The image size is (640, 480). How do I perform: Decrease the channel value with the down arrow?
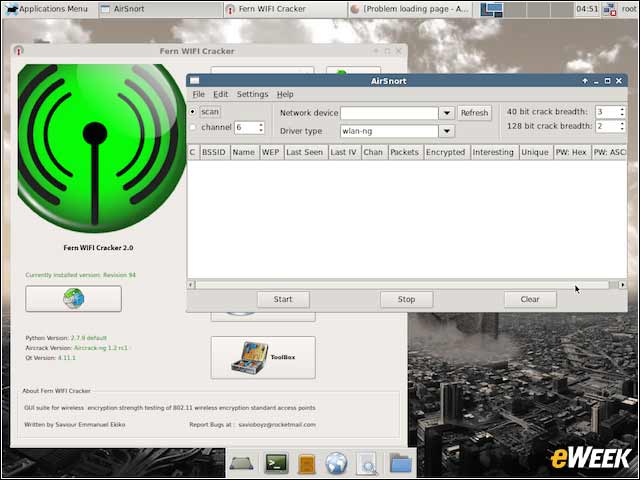(261, 131)
